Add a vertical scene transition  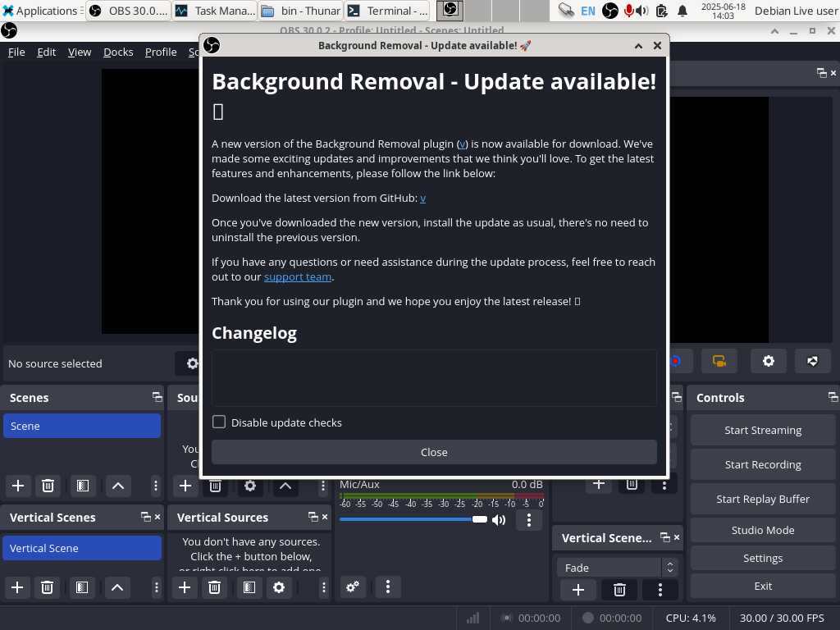coord(578,590)
